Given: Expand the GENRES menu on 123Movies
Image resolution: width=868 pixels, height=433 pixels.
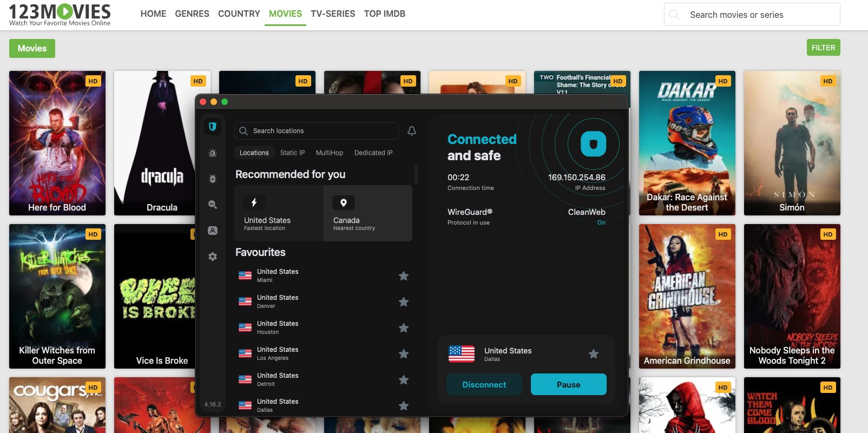Looking at the screenshot, I should [192, 14].
